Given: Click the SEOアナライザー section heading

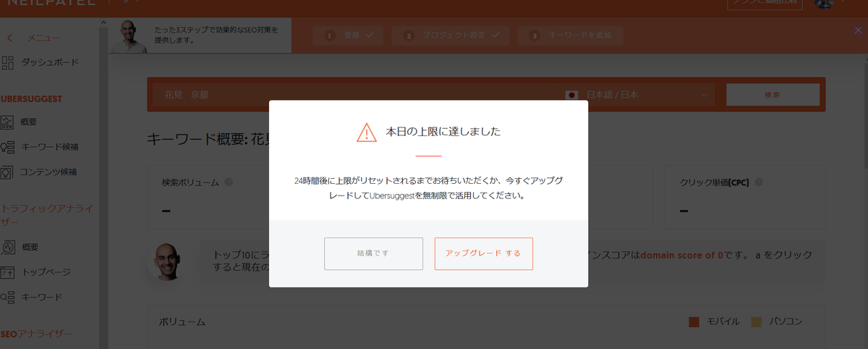Looking at the screenshot, I should click(37, 334).
